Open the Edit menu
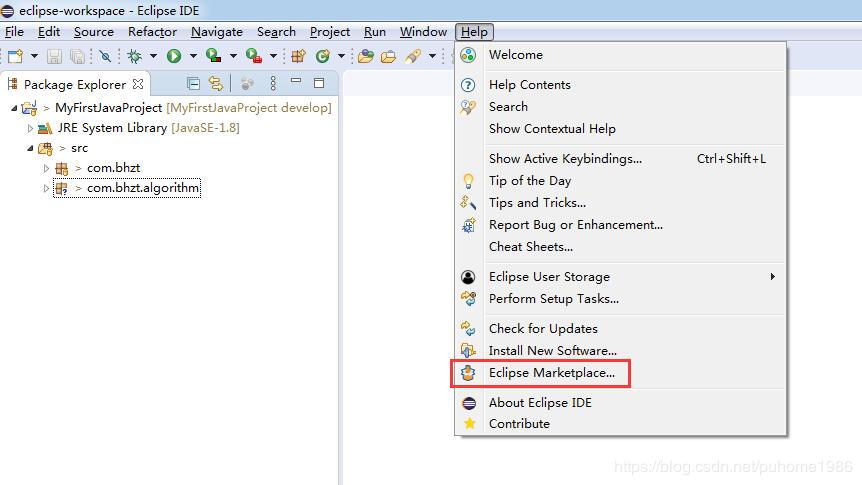 point(49,32)
